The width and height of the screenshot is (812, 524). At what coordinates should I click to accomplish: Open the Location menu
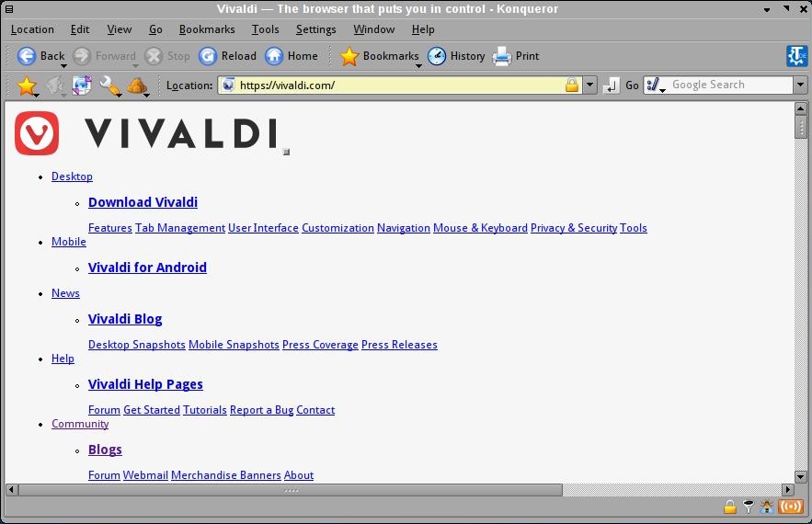click(32, 29)
